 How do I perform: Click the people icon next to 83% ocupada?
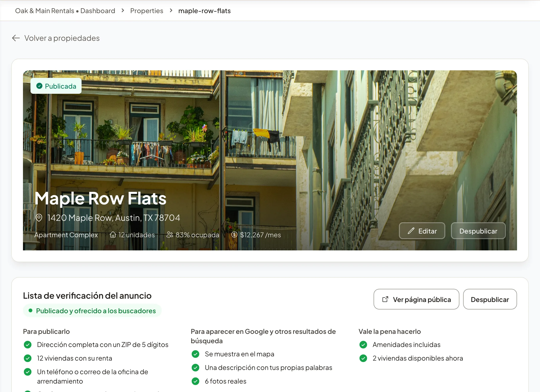[x=169, y=235]
